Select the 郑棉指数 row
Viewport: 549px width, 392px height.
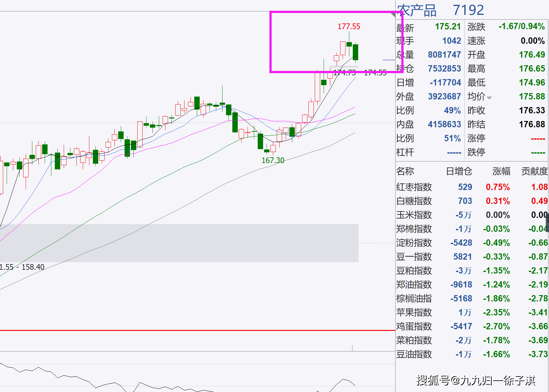click(472, 229)
